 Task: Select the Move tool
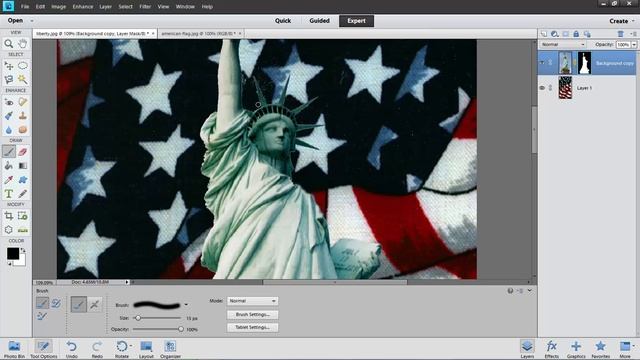point(9,66)
